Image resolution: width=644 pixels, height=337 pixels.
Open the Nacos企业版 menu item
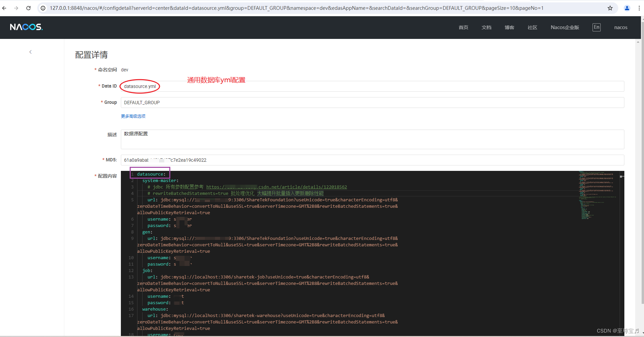564,27
